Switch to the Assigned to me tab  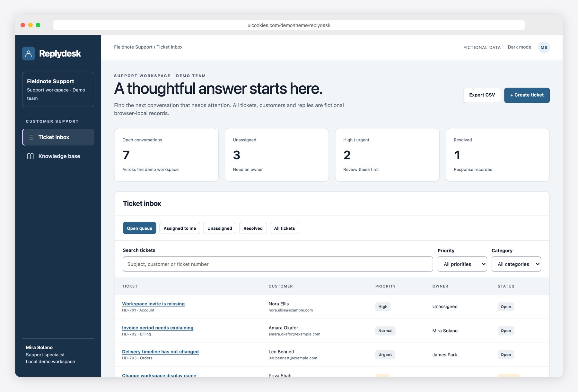180,228
